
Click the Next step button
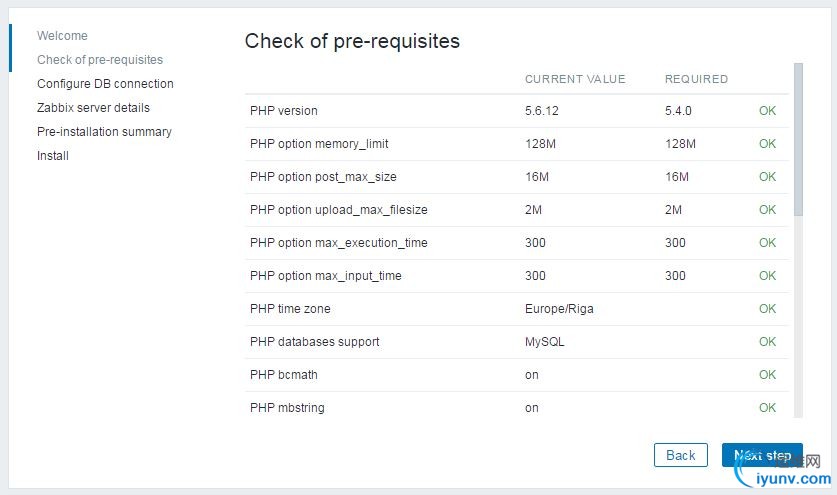(762, 455)
